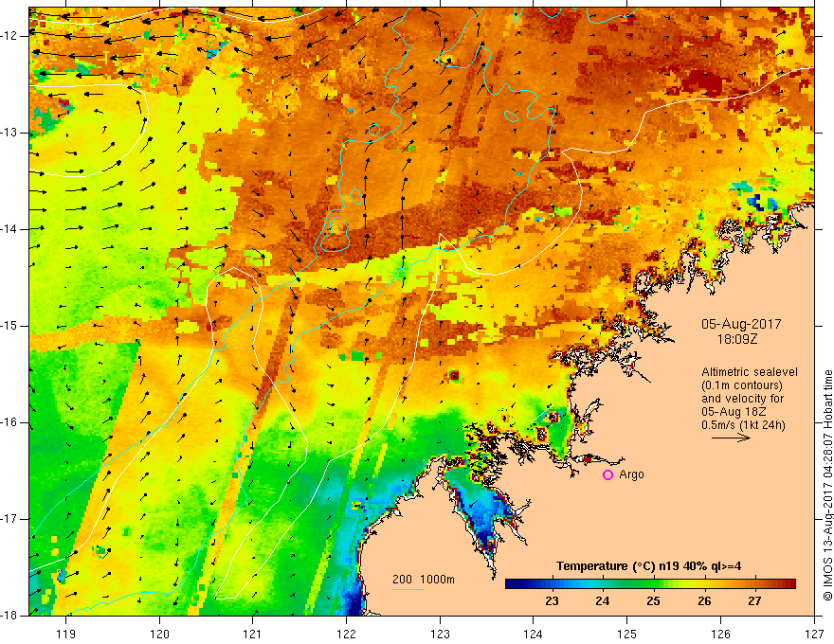This screenshot has height=644, width=834.
Task: Click the longitude axis label '121'
Action: (x=253, y=634)
